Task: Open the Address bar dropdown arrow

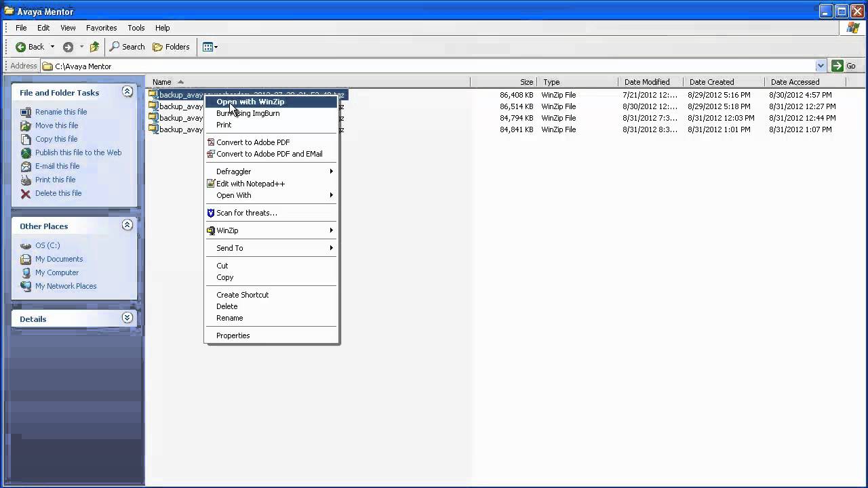Action: (x=821, y=66)
